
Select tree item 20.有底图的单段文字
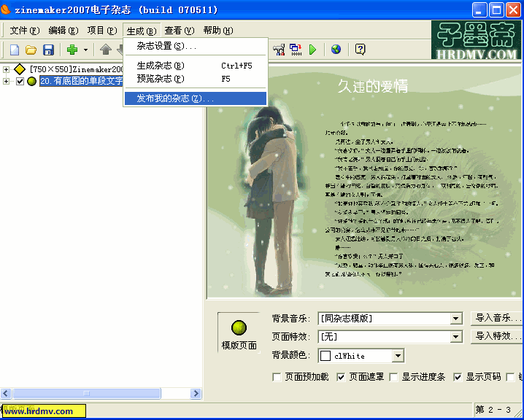coord(81,81)
